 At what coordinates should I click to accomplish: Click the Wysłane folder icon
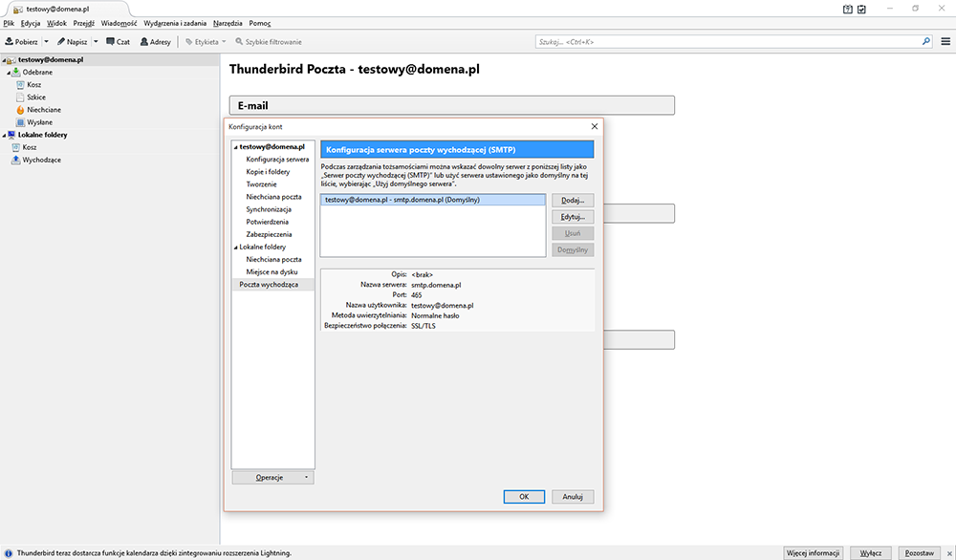point(20,122)
